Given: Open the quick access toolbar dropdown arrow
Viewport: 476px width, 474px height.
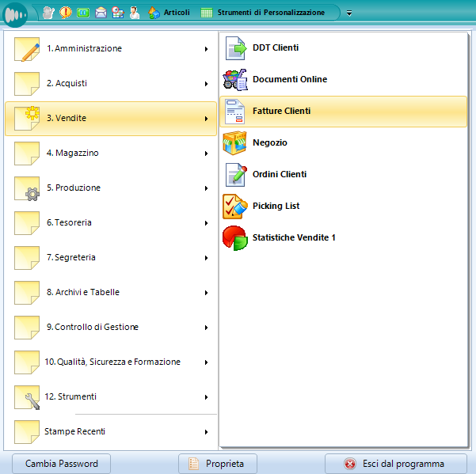Looking at the screenshot, I should point(349,13).
